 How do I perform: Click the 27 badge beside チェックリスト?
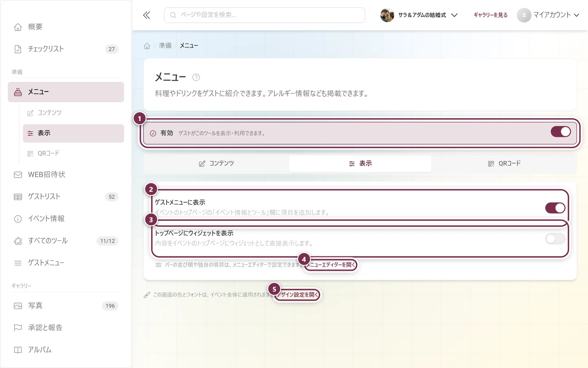(x=112, y=49)
